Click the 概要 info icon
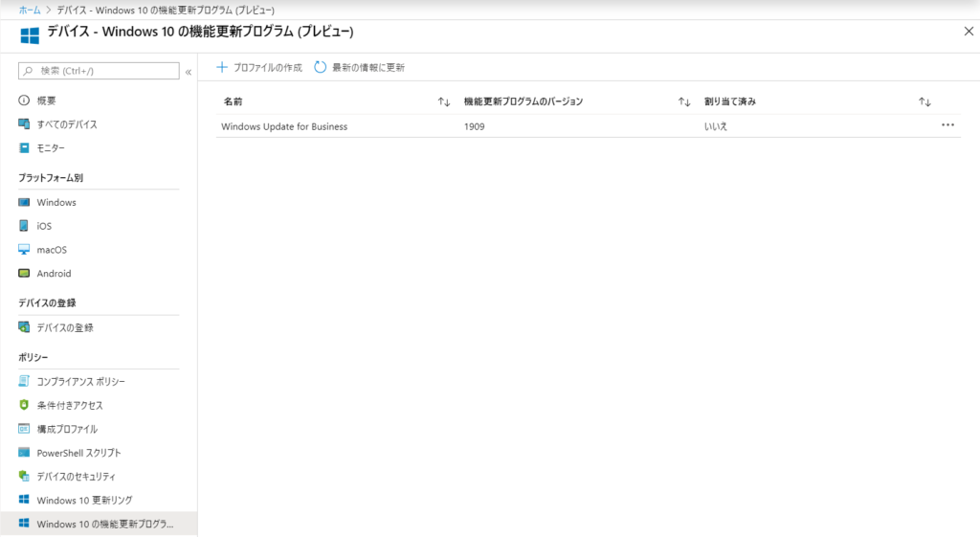Image resolution: width=980 pixels, height=537 pixels. pos(24,100)
